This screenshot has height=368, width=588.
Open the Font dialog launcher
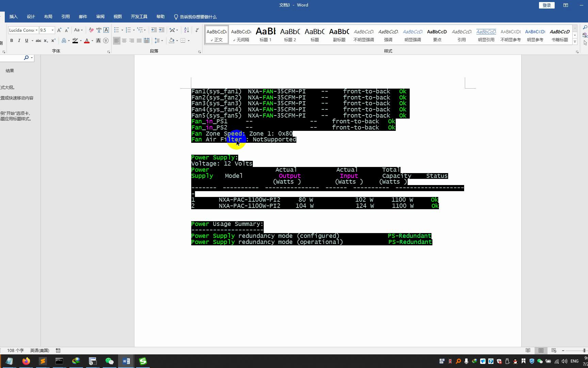pyautogui.click(x=109, y=52)
